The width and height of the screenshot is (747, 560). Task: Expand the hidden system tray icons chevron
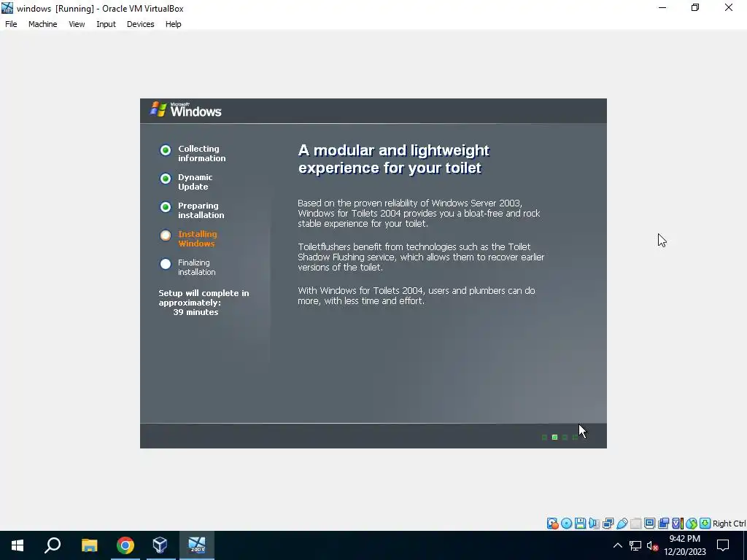[617, 545]
